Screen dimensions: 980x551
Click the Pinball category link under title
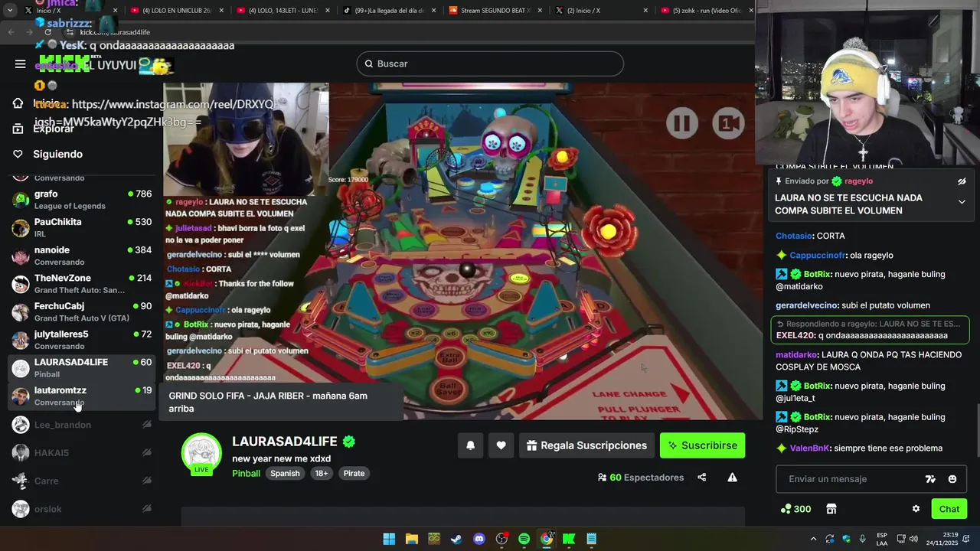[x=246, y=473]
